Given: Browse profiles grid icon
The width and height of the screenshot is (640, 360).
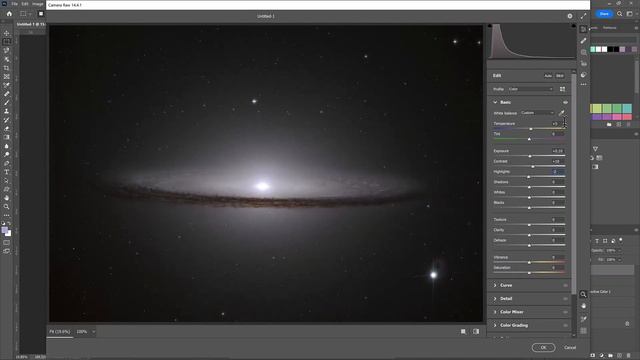Looking at the screenshot, I should 562,89.
